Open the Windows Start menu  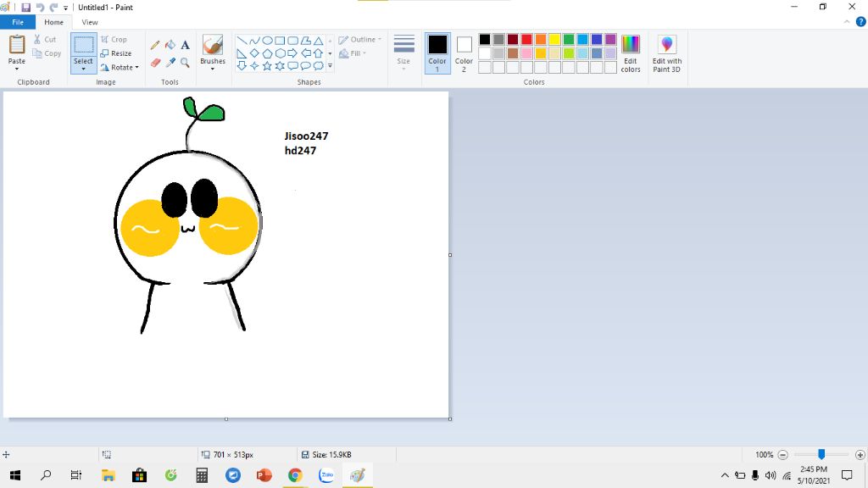[x=15, y=475]
